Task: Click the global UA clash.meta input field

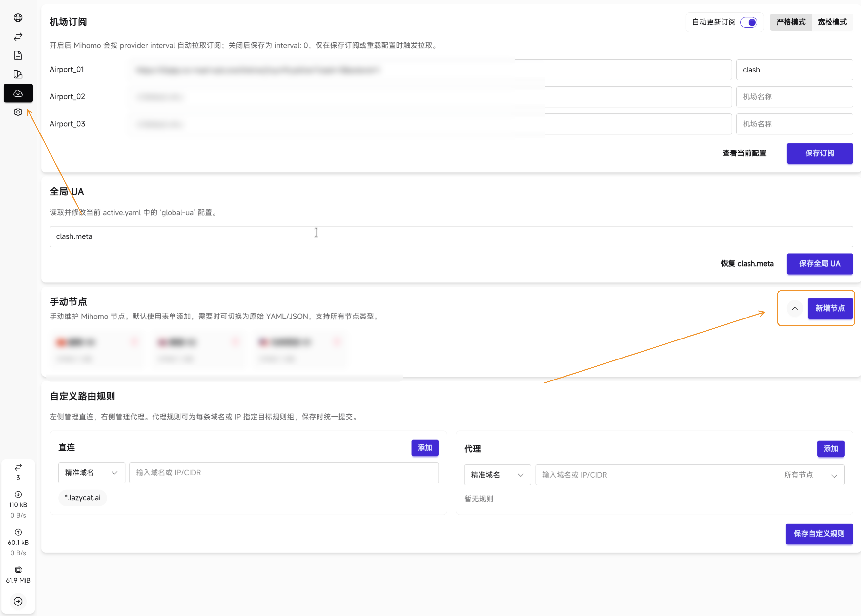Action: tap(451, 236)
